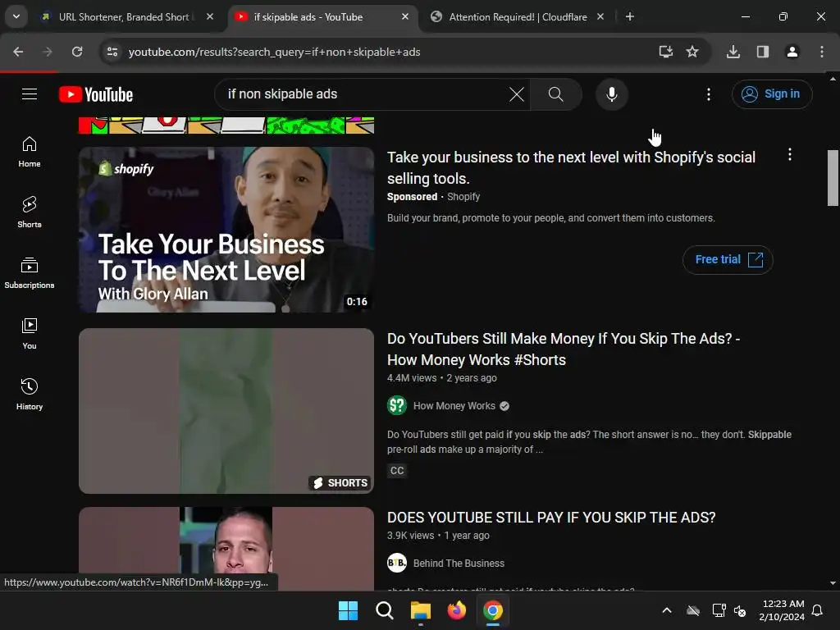Viewport: 840px width, 630px height.
Task: Click the browser forward arrow
Action: click(48, 52)
